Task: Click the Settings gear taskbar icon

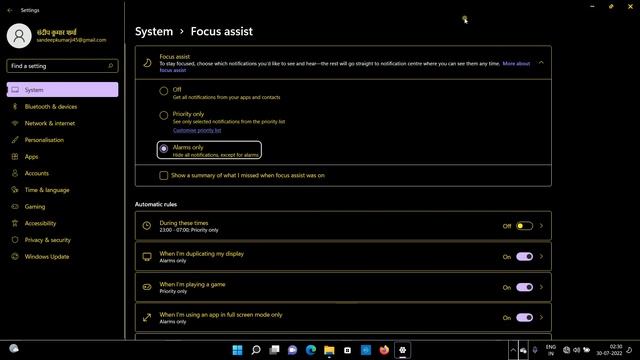Action: [402, 350]
